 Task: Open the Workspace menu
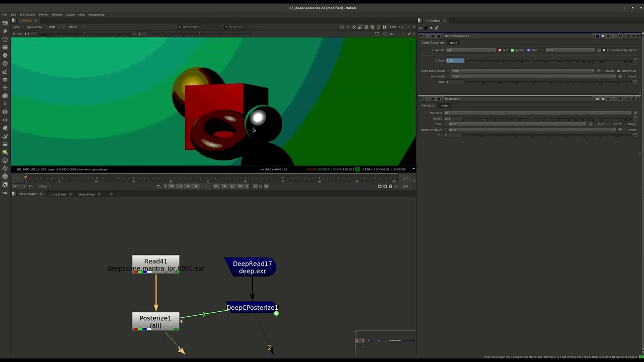tap(27, 15)
